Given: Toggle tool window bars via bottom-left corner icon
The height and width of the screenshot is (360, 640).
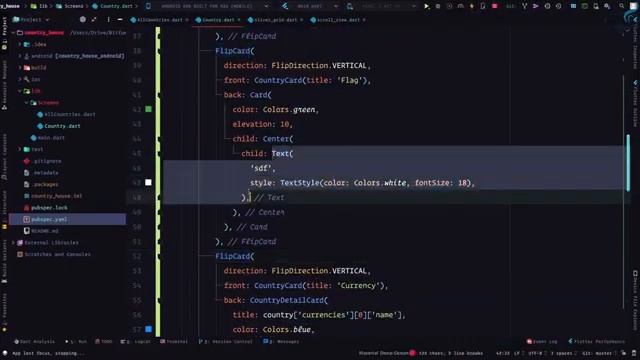Looking at the screenshot, I should (x=5, y=353).
